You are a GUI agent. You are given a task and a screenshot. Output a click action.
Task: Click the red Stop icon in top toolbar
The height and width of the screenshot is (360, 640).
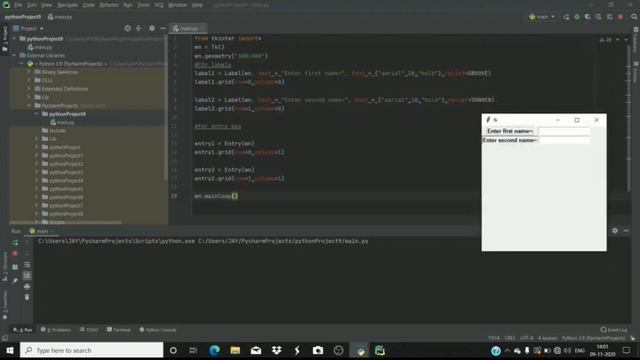(x=620, y=17)
